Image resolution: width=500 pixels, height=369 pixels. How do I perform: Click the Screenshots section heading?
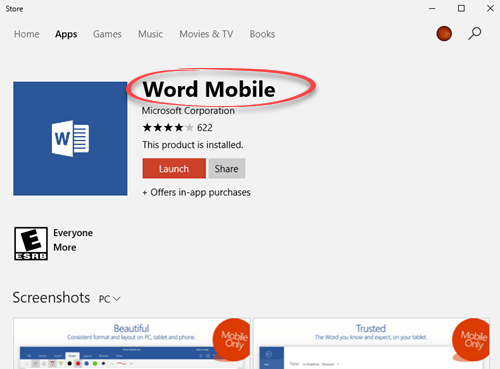(x=51, y=297)
